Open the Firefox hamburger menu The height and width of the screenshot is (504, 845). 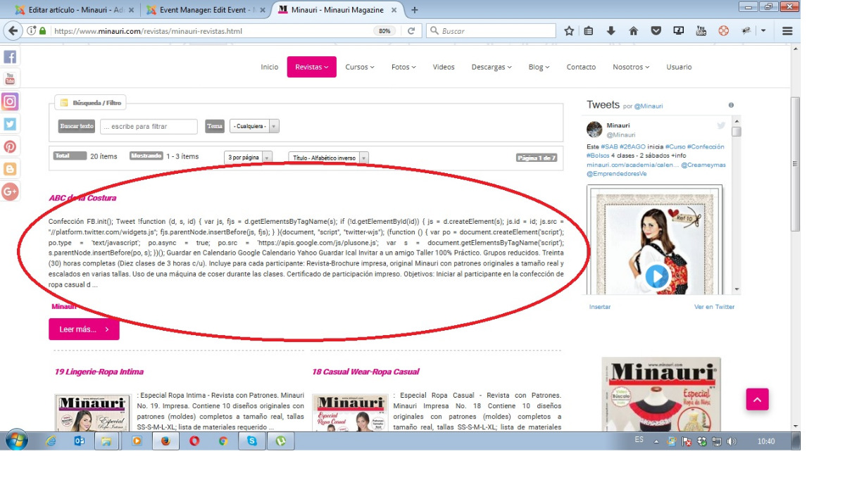(x=787, y=31)
